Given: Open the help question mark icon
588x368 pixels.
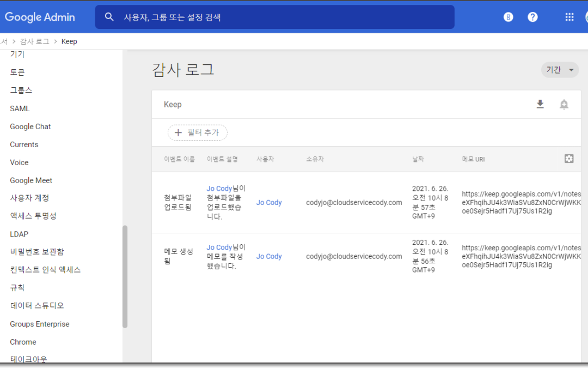Looking at the screenshot, I should tap(532, 17).
